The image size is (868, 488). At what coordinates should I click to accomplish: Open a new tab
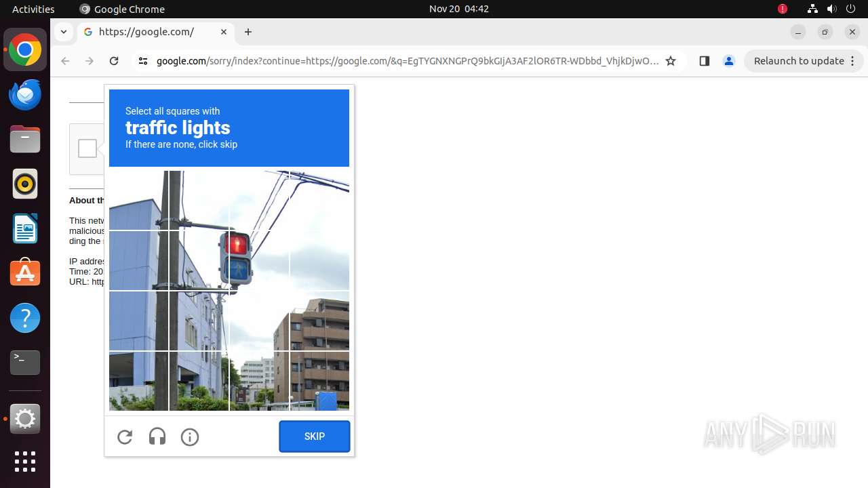tap(248, 32)
